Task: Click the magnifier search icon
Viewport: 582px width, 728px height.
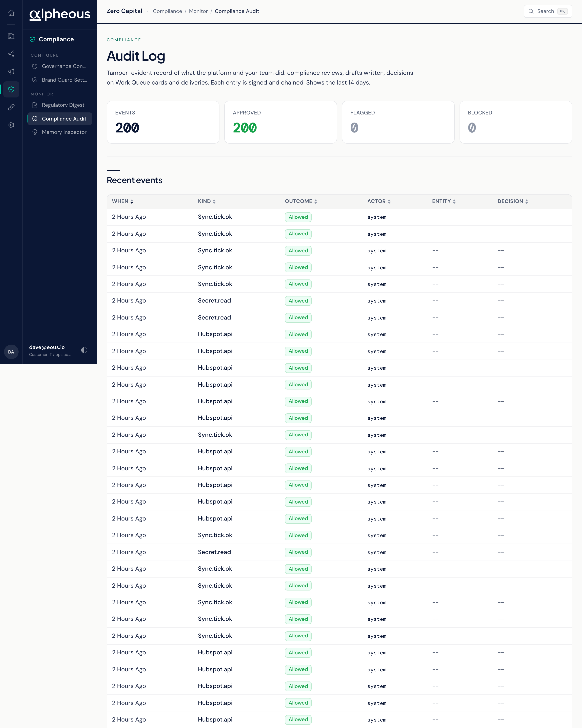Action: coord(531,11)
